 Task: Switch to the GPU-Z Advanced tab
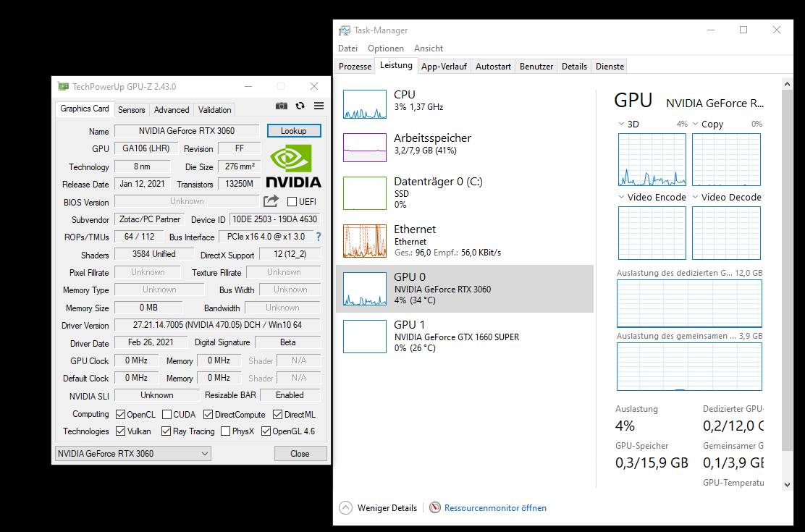172,109
